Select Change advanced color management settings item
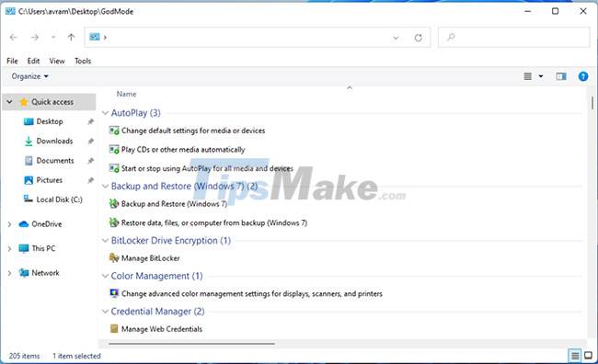Viewport: 598px width, 364px height. (x=252, y=294)
